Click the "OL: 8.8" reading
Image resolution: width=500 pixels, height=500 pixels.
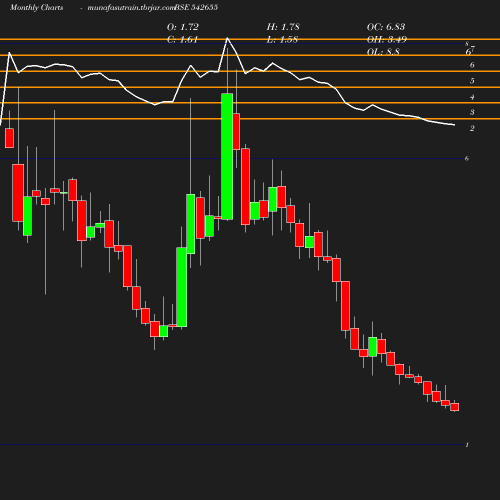click(383, 52)
